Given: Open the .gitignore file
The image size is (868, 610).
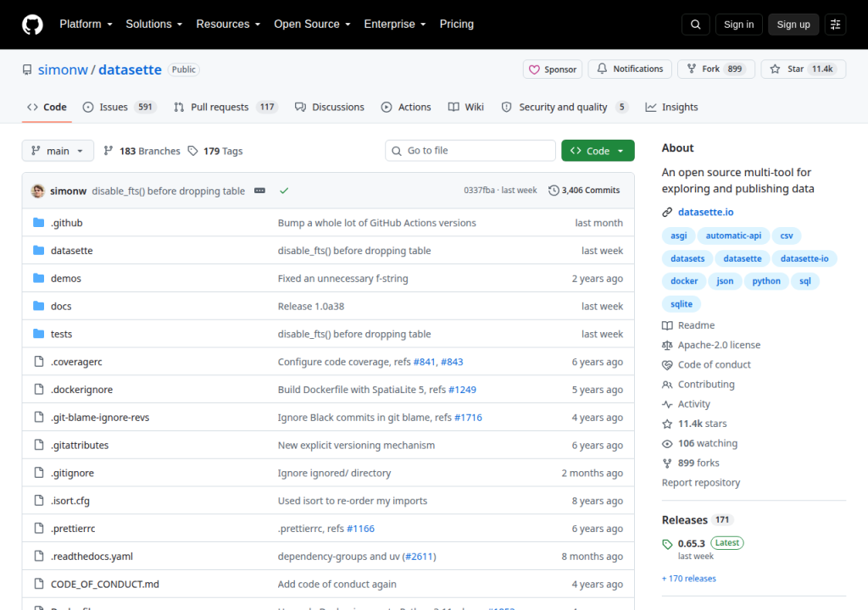Looking at the screenshot, I should [x=72, y=473].
